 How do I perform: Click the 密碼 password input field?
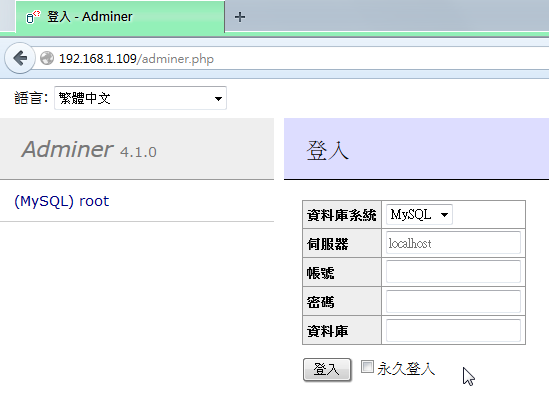[x=453, y=301]
